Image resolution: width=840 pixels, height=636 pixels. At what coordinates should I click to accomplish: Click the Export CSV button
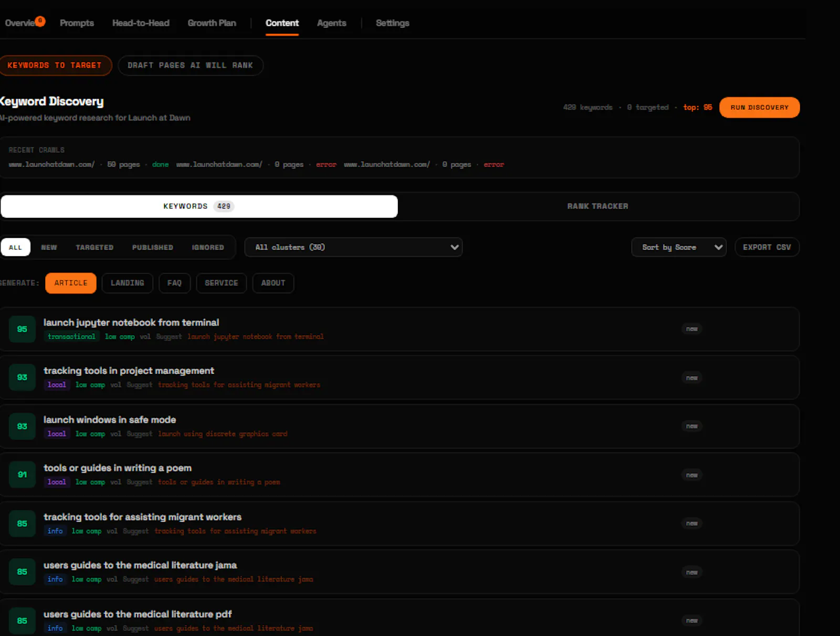click(x=766, y=247)
